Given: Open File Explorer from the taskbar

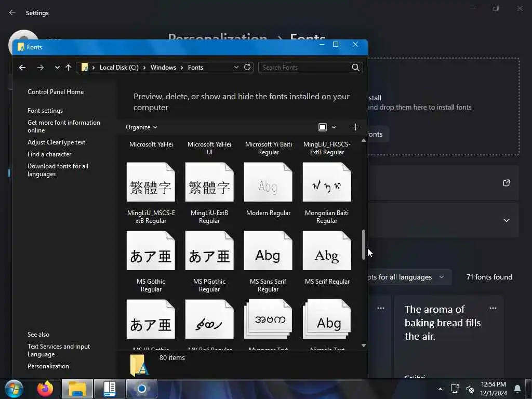Looking at the screenshot, I should tap(77, 389).
